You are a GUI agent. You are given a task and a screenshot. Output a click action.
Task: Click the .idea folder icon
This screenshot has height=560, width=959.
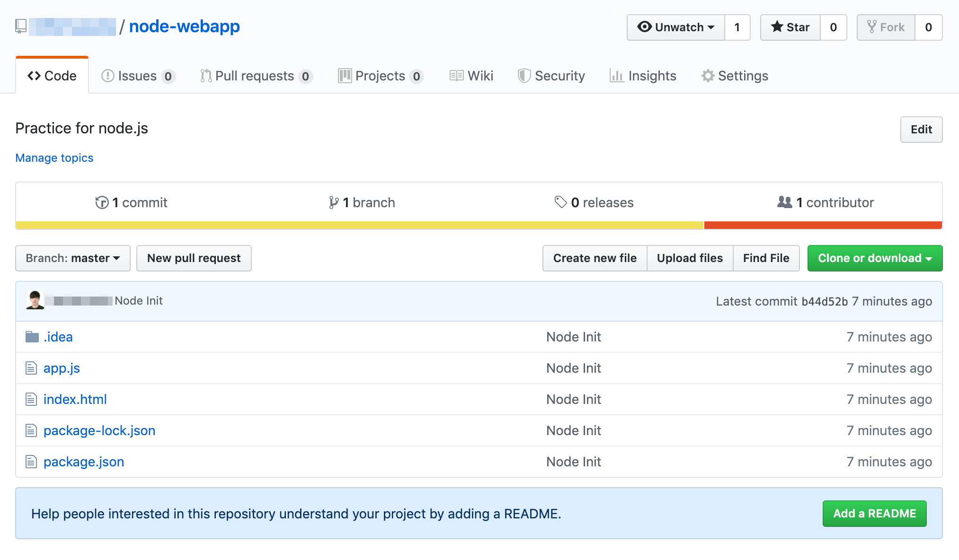pos(32,337)
